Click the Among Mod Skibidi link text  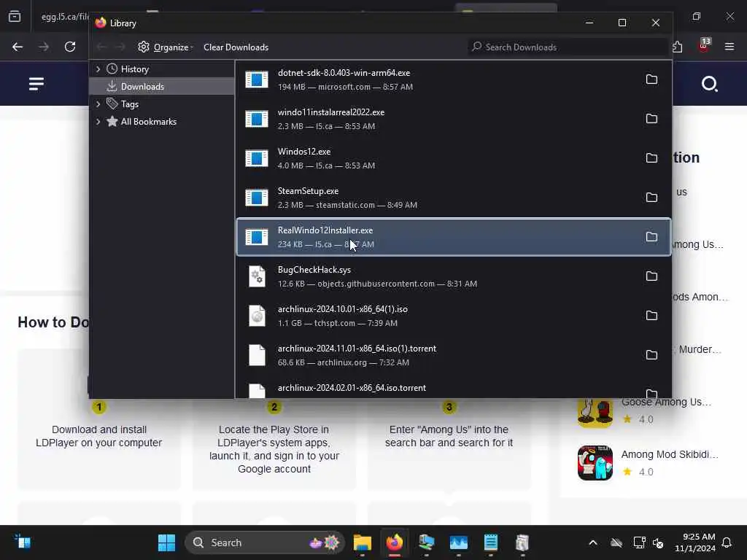click(x=670, y=454)
